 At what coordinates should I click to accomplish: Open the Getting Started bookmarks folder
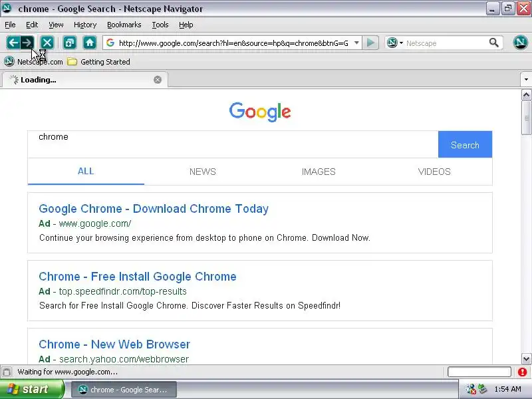tap(98, 62)
